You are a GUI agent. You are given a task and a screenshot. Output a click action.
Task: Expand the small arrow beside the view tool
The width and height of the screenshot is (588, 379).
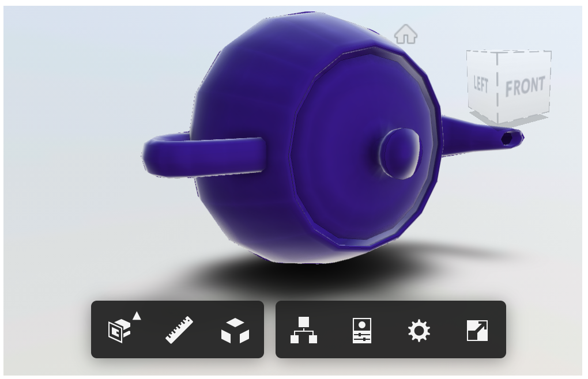pos(137,316)
